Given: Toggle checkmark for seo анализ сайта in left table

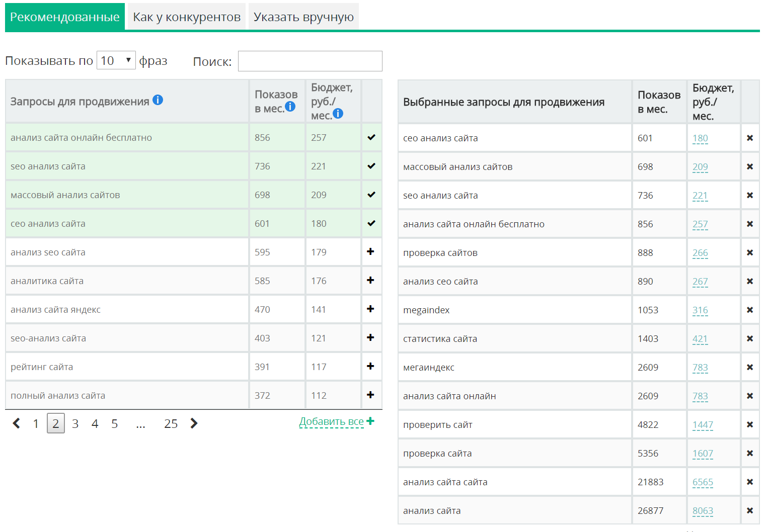Looking at the screenshot, I should pos(371,165).
